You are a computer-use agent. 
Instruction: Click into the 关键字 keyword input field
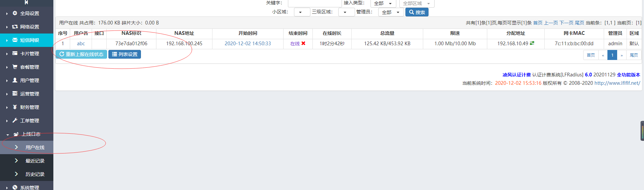click(x=314, y=3)
